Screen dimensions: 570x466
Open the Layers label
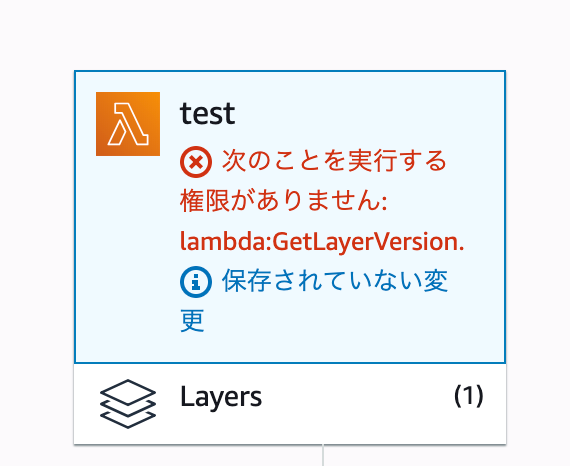click(x=221, y=397)
